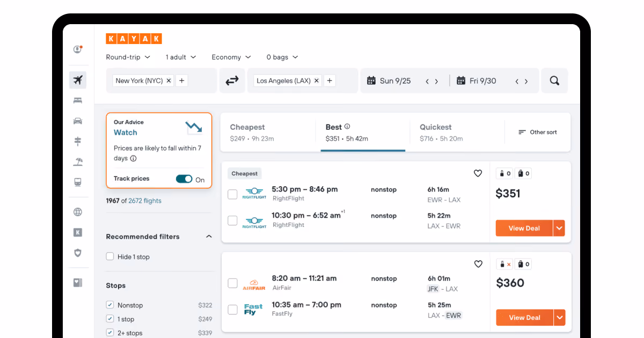The height and width of the screenshot is (338, 644).
Task: Click the KAYAK logo
Action: point(134,39)
